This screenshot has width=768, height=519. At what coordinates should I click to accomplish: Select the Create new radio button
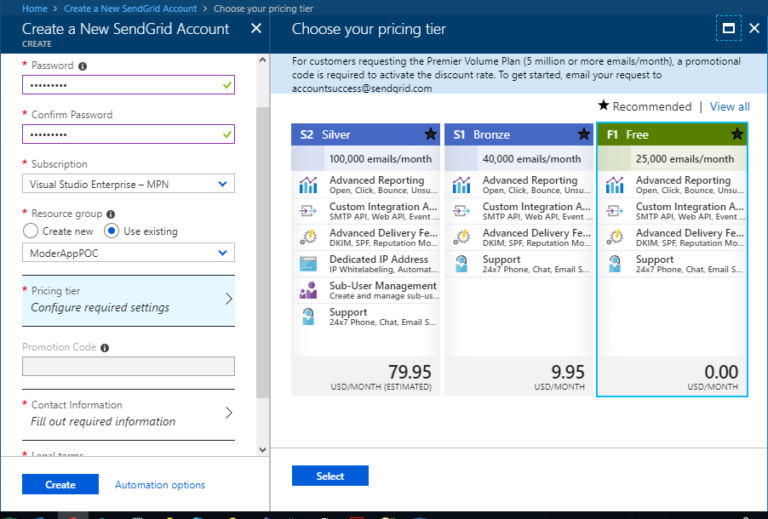point(30,231)
